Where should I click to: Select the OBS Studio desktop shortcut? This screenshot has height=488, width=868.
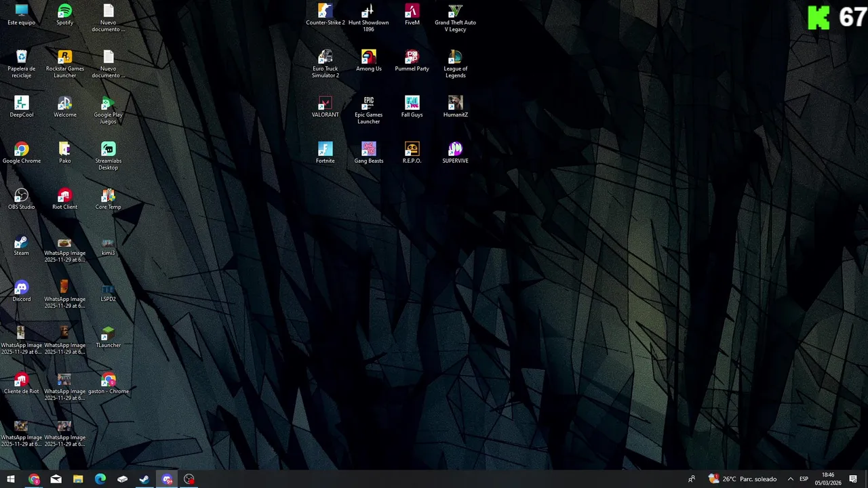(22, 199)
